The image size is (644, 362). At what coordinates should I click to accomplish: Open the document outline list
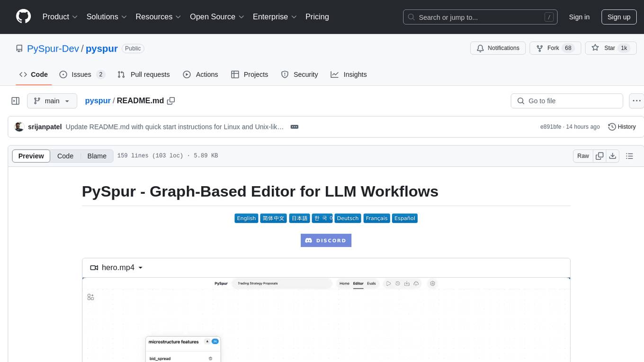[629, 156]
